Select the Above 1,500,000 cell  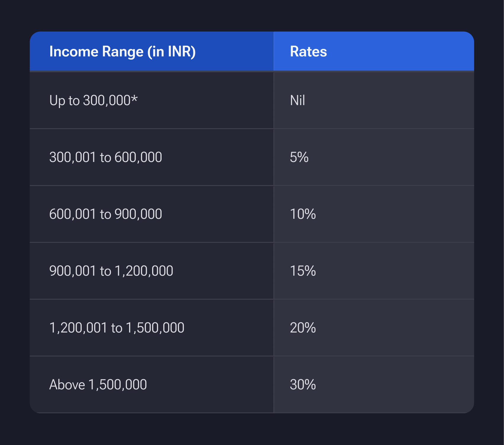tap(98, 385)
